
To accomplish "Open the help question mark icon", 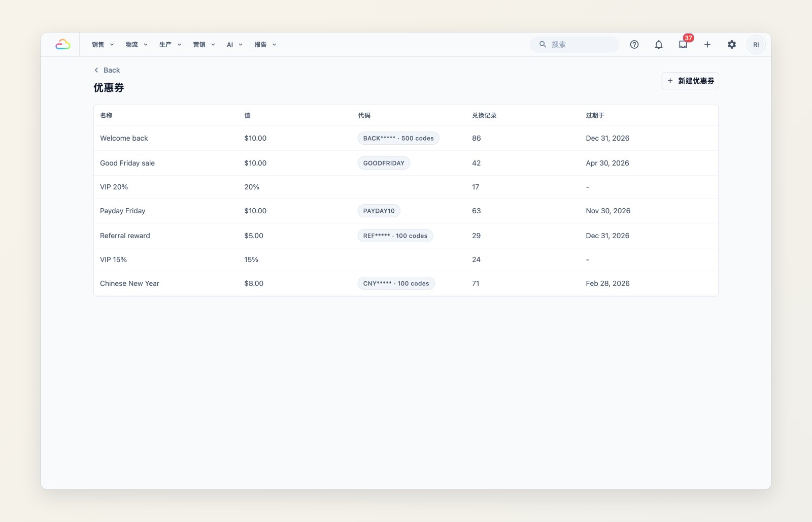I will (x=634, y=45).
